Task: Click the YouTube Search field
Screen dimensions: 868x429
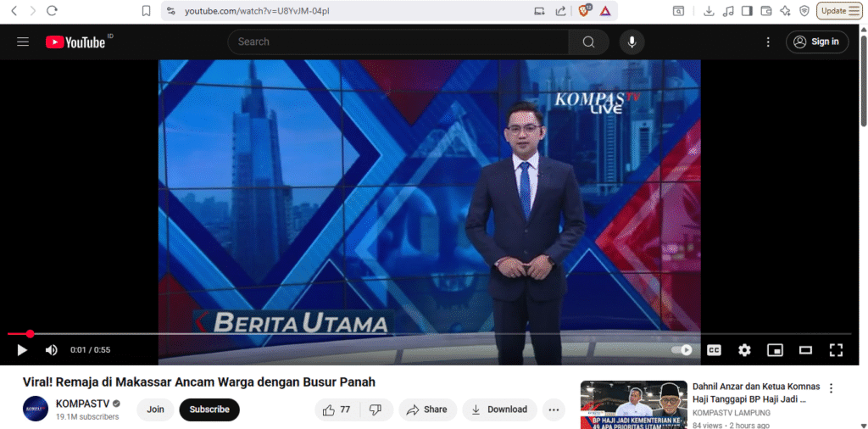Action: click(398, 42)
